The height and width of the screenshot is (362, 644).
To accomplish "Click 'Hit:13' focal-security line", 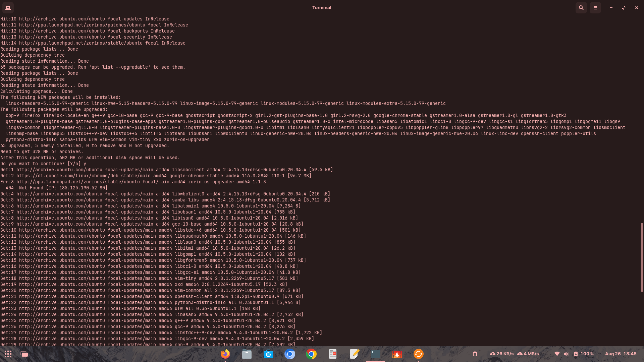I will click(x=86, y=37).
